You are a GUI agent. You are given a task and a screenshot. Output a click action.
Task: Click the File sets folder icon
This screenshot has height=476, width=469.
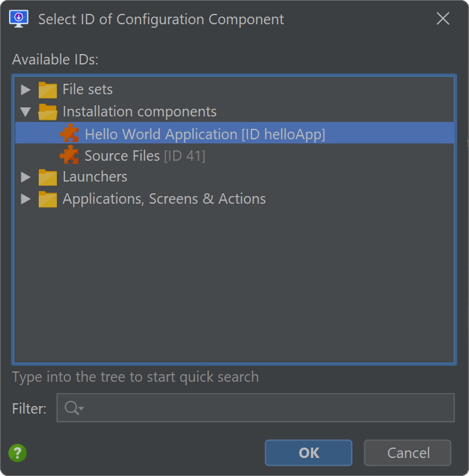point(48,90)
